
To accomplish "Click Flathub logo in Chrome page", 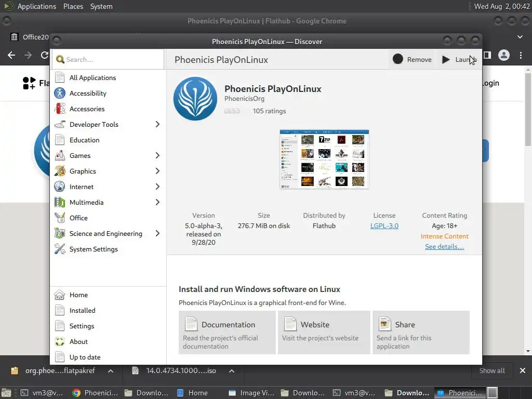I will 36,83.
